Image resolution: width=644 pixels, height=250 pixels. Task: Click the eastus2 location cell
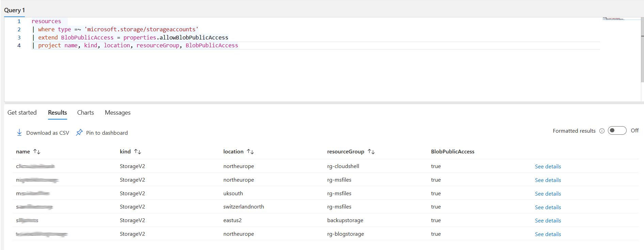pyautogui.click(x=233, y=220)
